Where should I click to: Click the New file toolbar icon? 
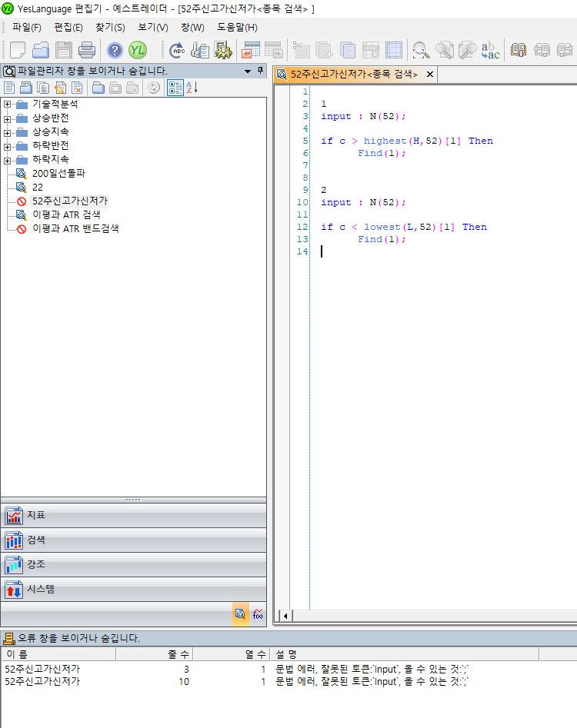[x=17, y=51]
